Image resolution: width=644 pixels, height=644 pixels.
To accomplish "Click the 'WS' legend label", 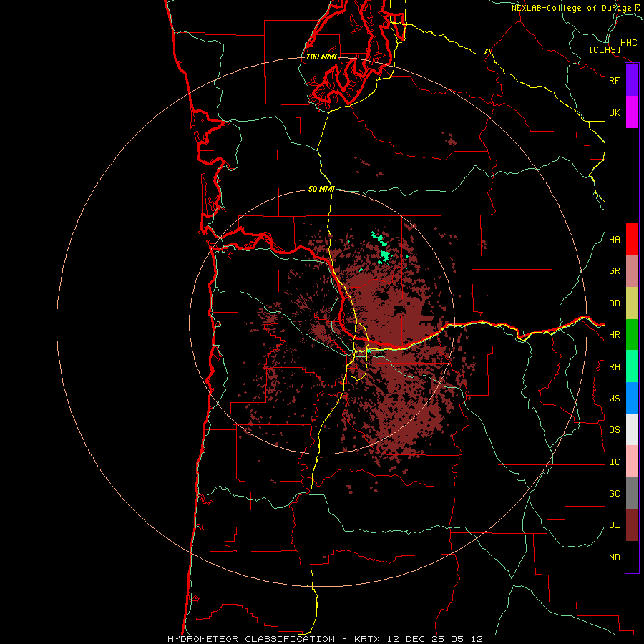I will [614, 399].
